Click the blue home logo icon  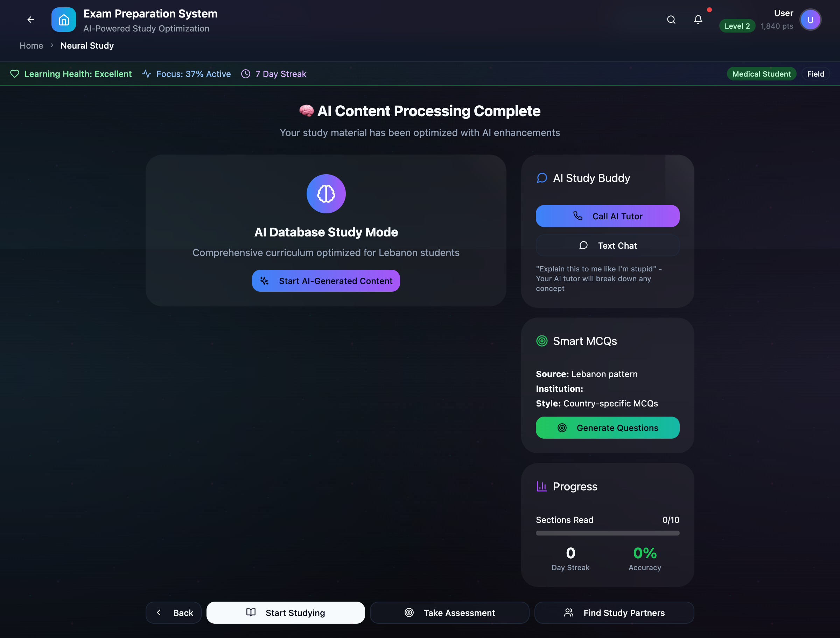point(63,19)
